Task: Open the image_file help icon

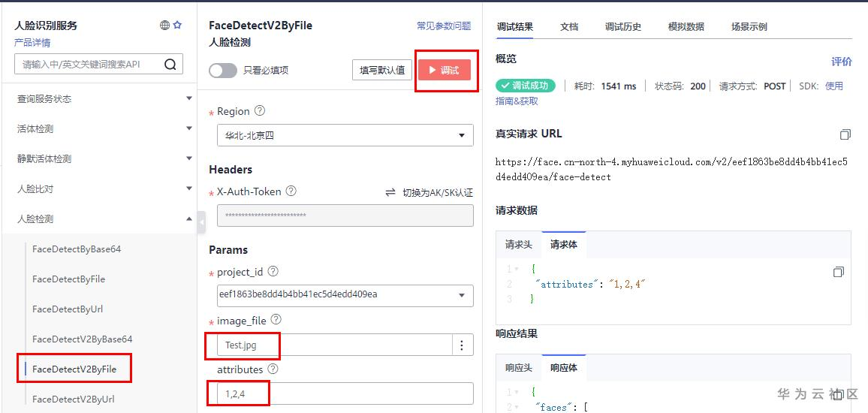Action: (276, 320)
